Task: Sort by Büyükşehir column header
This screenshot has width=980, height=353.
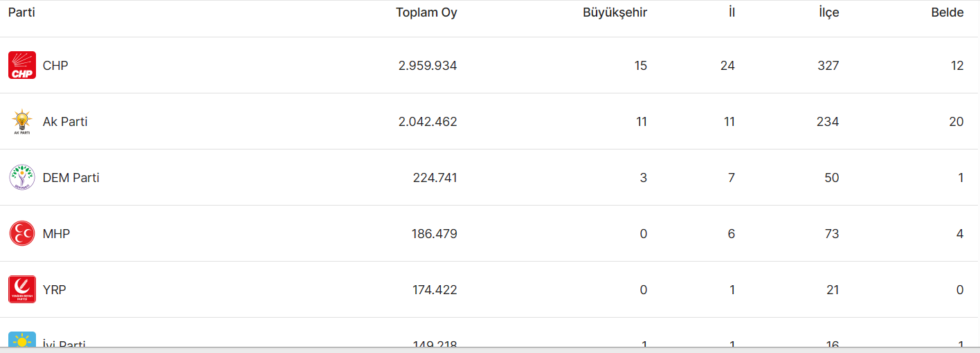Action: point(615,12)
